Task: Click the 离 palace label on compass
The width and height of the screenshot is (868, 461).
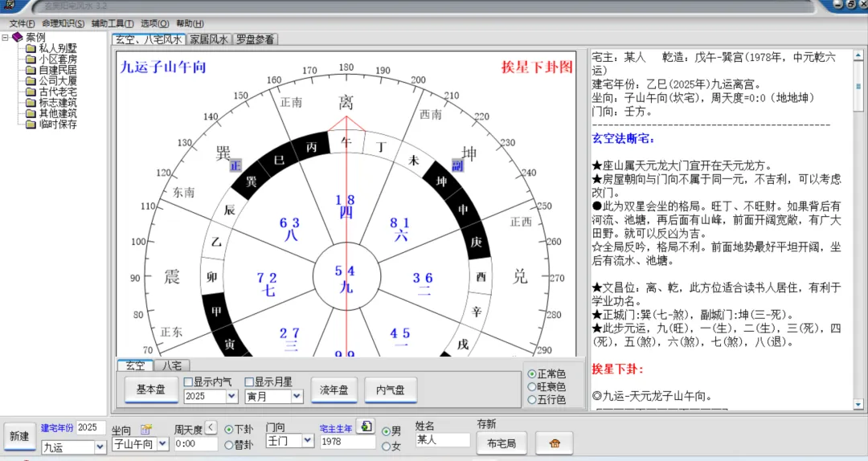Action: coord(346,102)
